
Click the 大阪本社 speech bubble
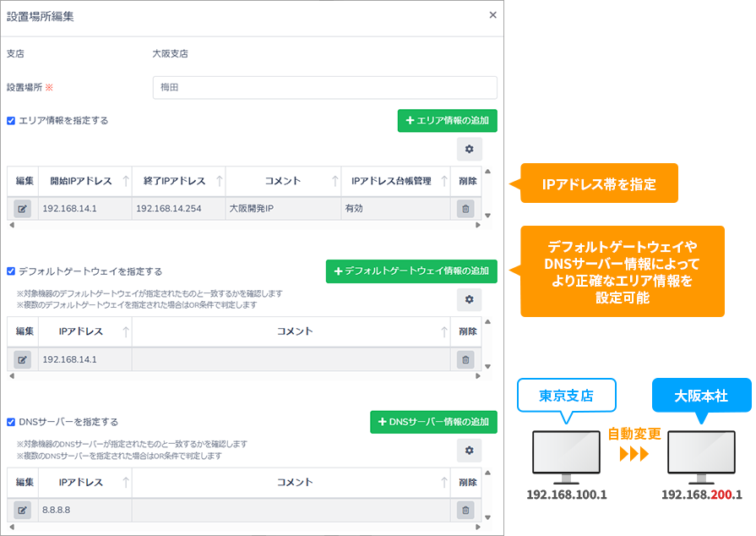pos(702,396)
